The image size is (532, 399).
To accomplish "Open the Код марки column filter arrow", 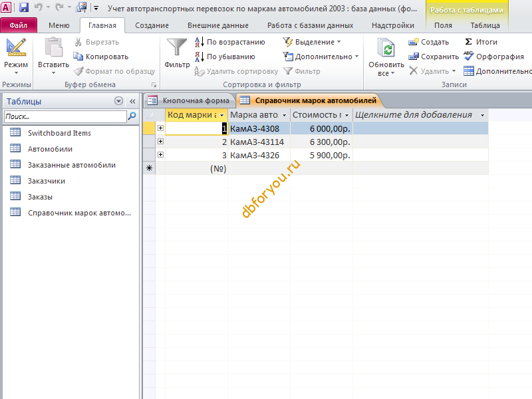I will [x=222, y=115].
